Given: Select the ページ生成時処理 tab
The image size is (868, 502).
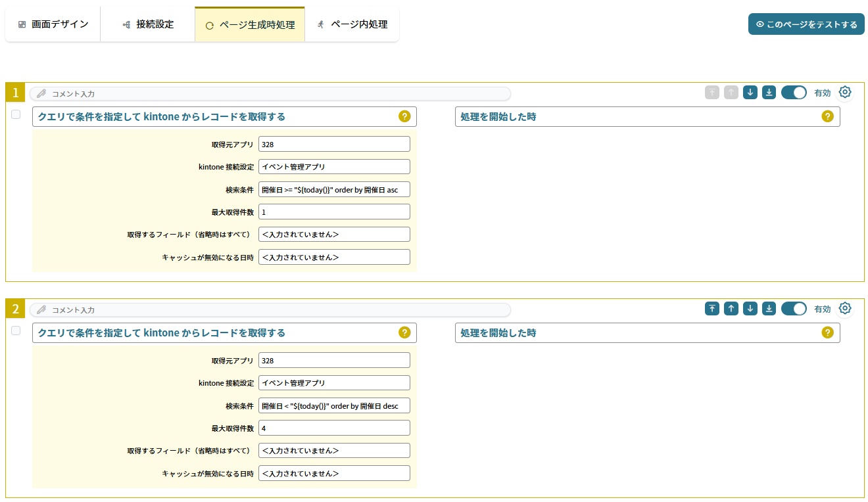Looking at the screenshot, I should point(250,25).
